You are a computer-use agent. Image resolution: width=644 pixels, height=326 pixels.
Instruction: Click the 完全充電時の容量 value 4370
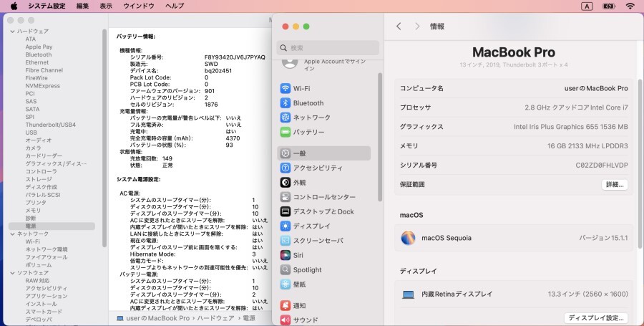233,138
